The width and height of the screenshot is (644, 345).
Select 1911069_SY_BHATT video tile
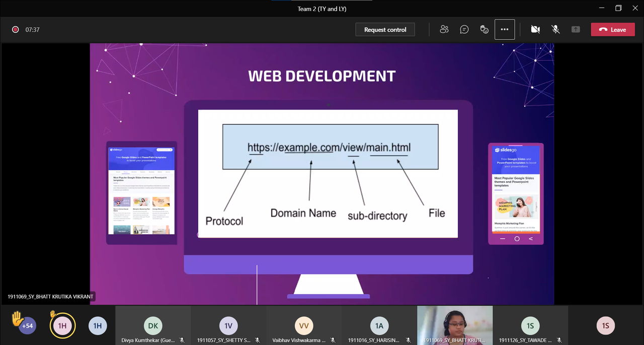coord(455,326)
